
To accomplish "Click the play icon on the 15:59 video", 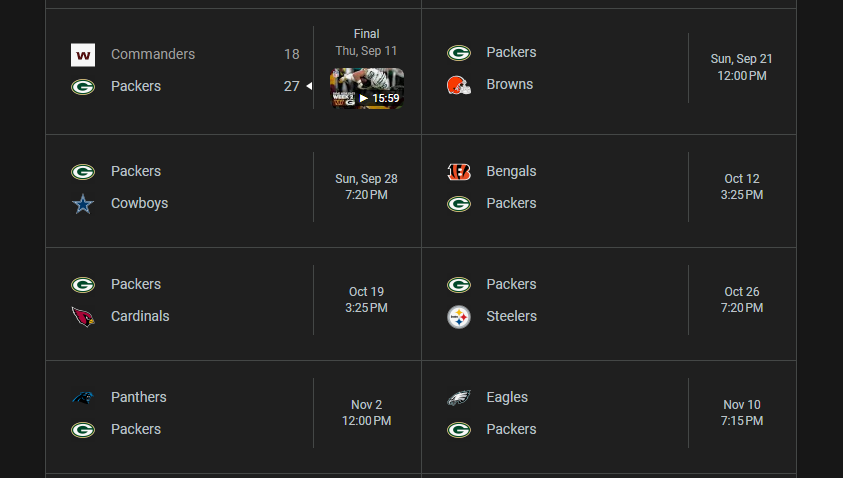I will (x=363, y=98).
